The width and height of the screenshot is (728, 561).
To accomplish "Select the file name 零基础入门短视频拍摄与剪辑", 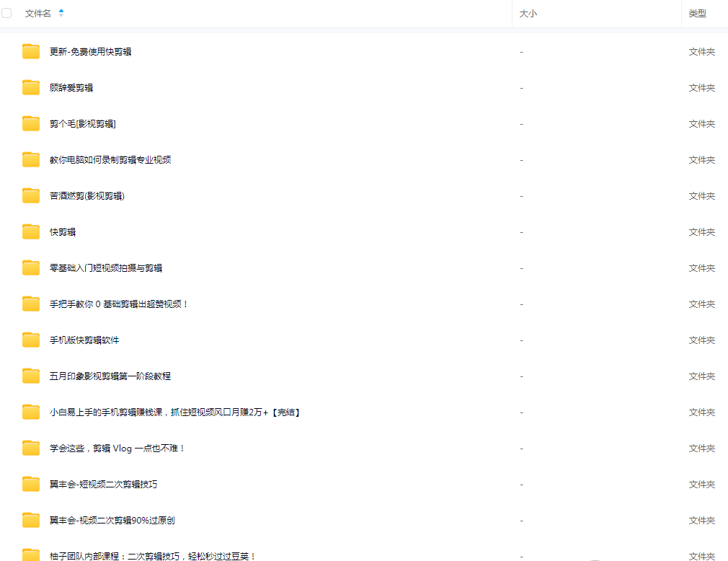I will 106,268.
